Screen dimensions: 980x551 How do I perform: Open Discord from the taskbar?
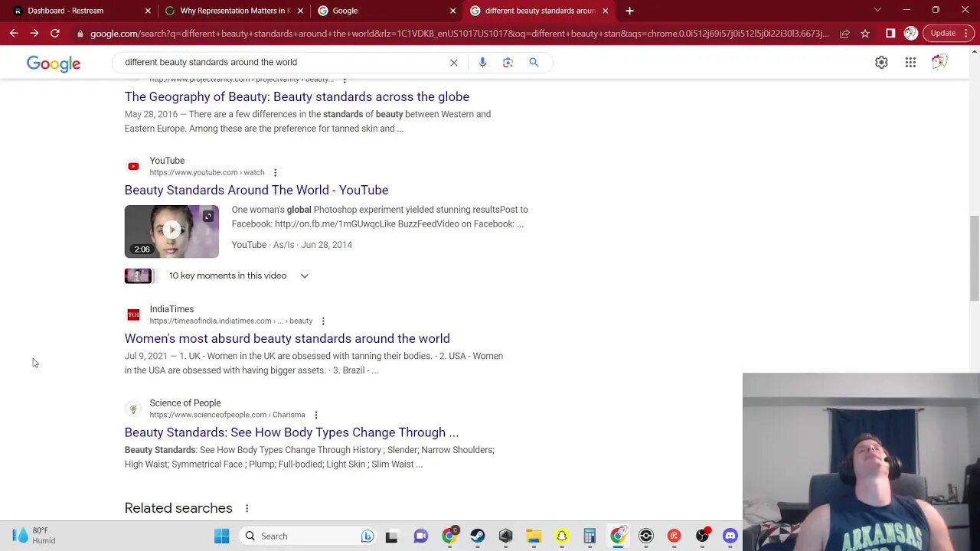(730, 536)
